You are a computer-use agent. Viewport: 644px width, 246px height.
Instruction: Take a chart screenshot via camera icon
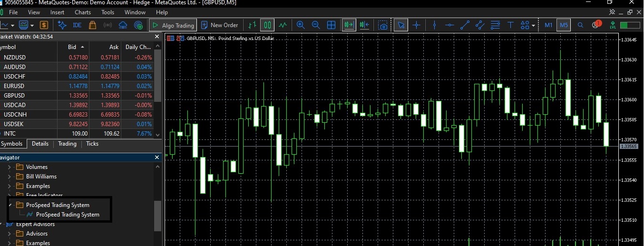[x=383, y=25]
